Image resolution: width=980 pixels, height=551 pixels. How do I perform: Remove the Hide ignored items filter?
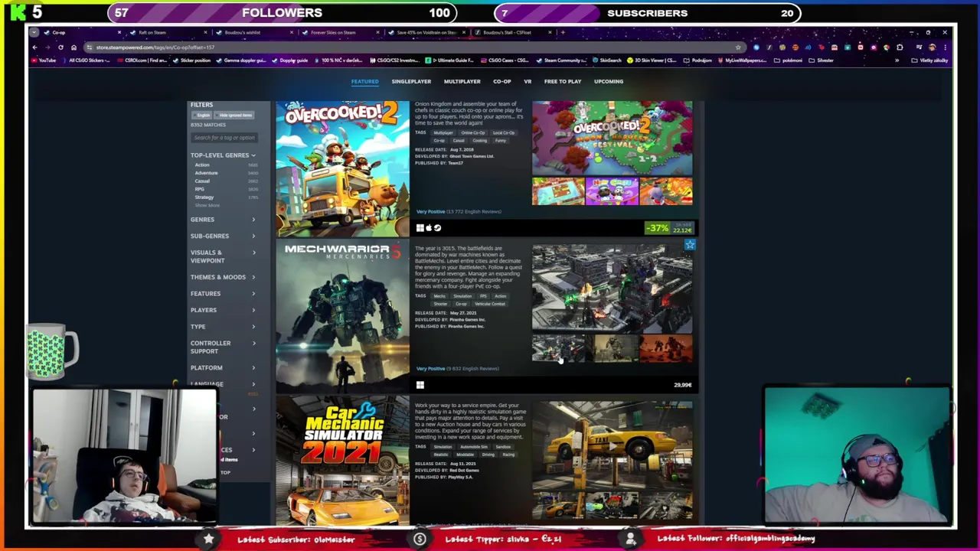coord(234,116)
